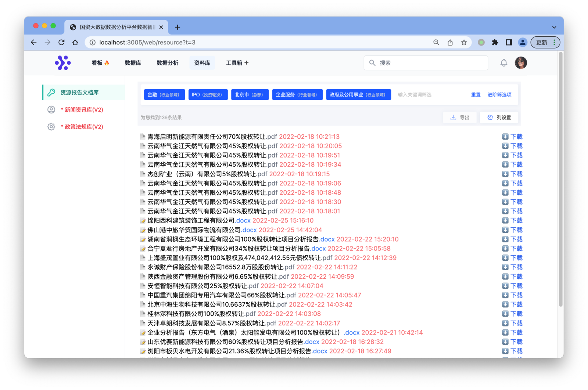Click the 导出 export button

coord(460,118)
